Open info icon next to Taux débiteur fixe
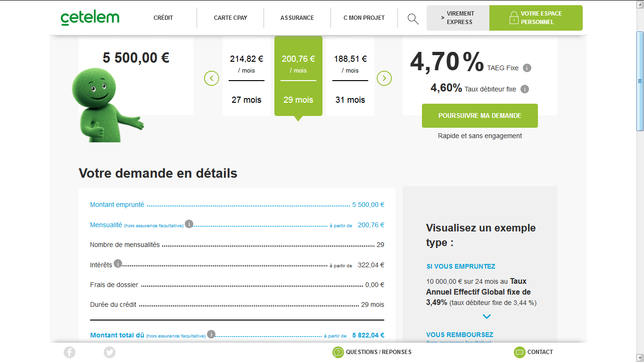 point(525,89)
